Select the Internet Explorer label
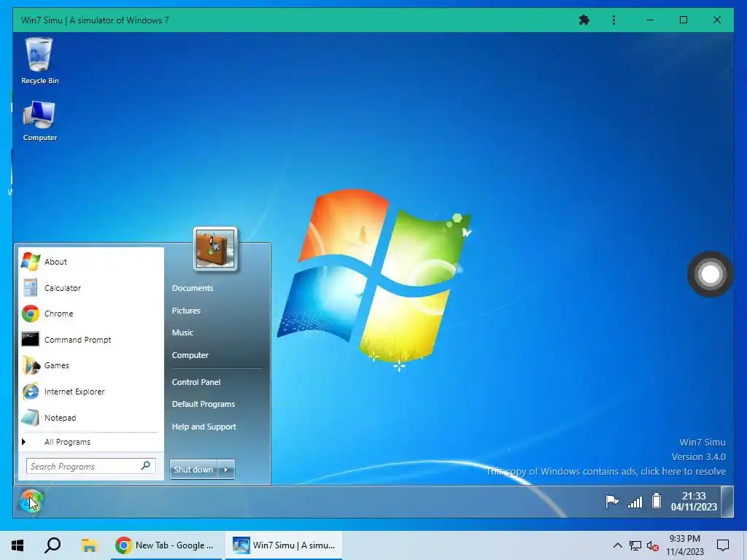Viewport: 747px width, 560px height. click(x=74, y=392)
